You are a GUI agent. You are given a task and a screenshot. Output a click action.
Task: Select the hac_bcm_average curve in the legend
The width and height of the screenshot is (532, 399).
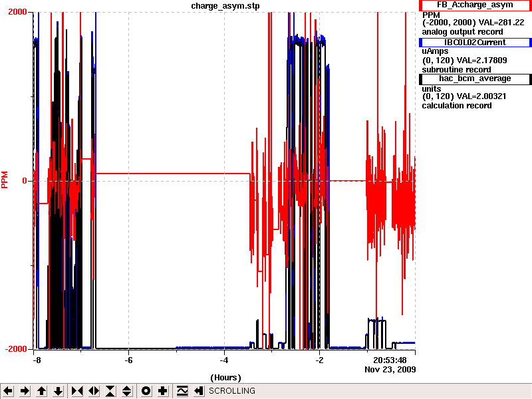click(x=475, y=78)
